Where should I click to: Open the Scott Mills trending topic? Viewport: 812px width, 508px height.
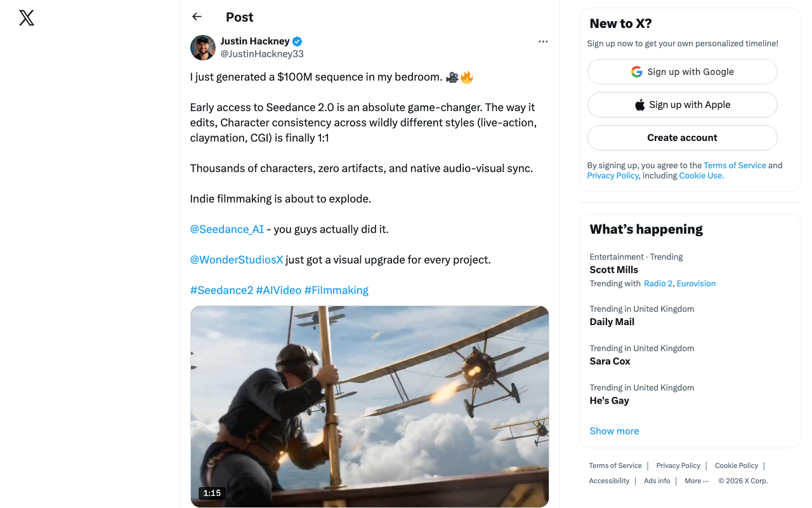click(x=613, y=270)
